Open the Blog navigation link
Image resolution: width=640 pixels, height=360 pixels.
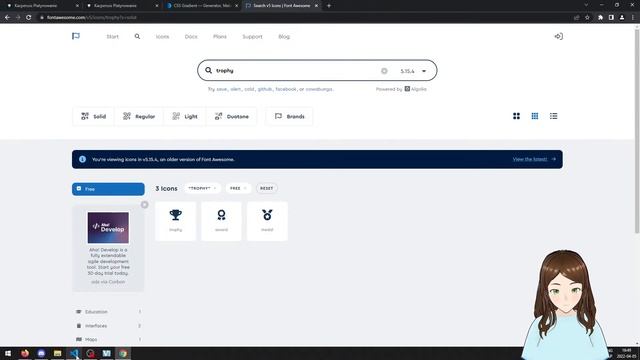(x=284, y=37)
